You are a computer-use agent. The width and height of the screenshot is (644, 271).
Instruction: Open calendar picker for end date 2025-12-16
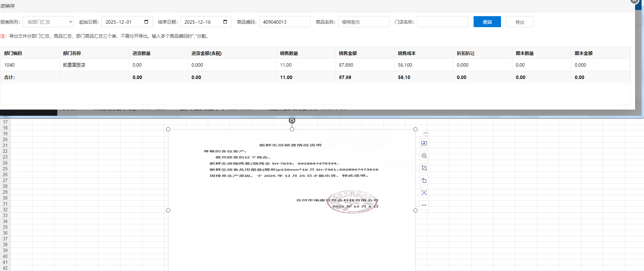(225, 22)
